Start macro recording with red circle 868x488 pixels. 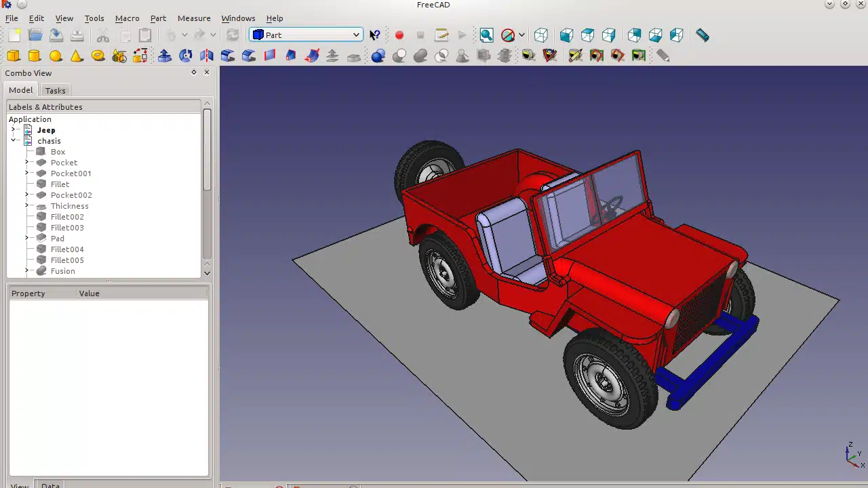(x=399, y=35)
